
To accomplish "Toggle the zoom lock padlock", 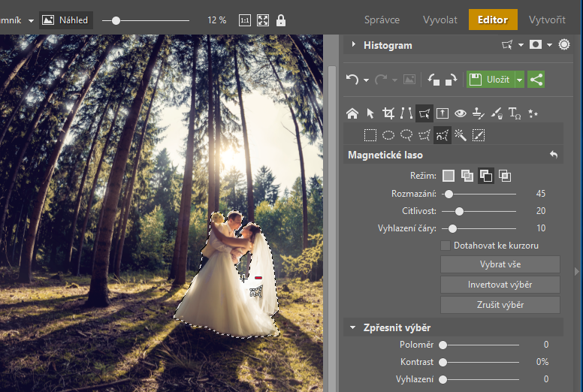I will (281, 20).
